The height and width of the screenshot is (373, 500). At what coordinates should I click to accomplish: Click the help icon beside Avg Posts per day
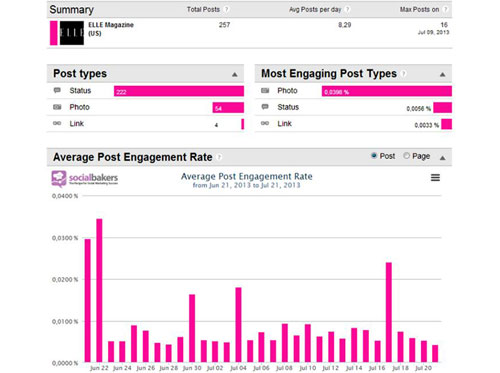tap(347, 9)
